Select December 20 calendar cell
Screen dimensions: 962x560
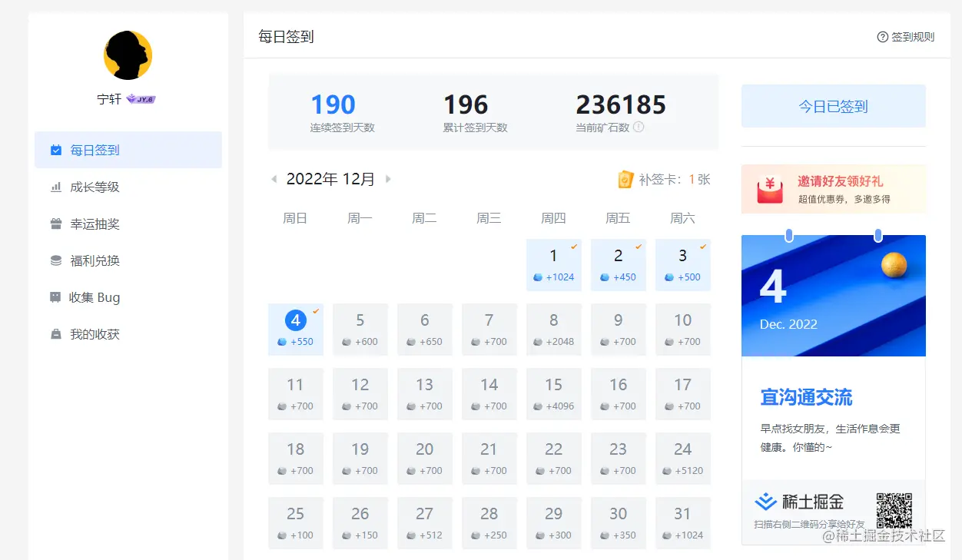click(425, 459)
